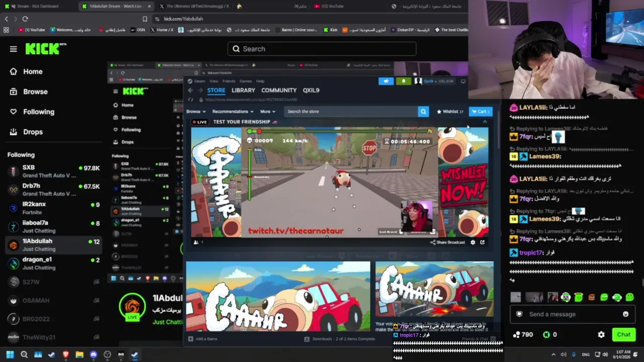Screen dimensions: 644x362
Task: Select 1lAbdullah channel in sidebar
Action: (53, 245)
